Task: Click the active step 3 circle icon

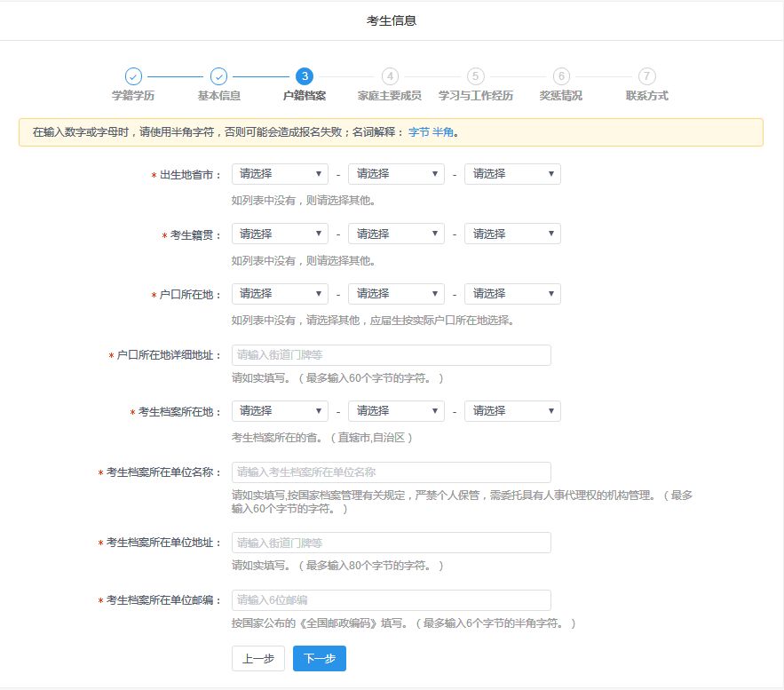Action: pos(305,76)
